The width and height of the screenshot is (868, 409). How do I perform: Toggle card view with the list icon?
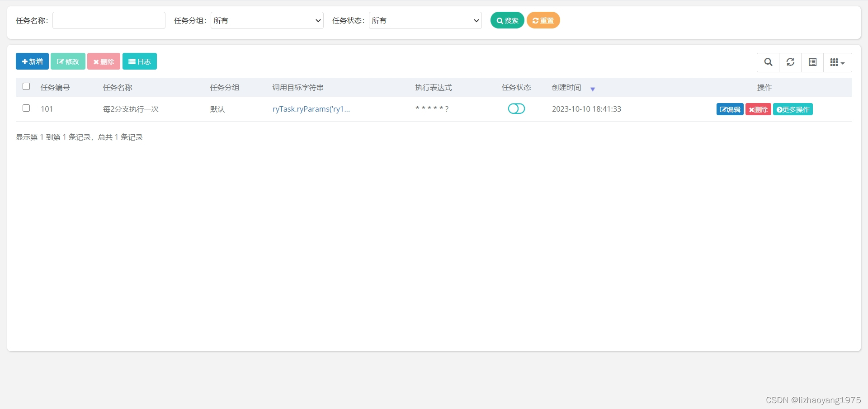(812, 62)
